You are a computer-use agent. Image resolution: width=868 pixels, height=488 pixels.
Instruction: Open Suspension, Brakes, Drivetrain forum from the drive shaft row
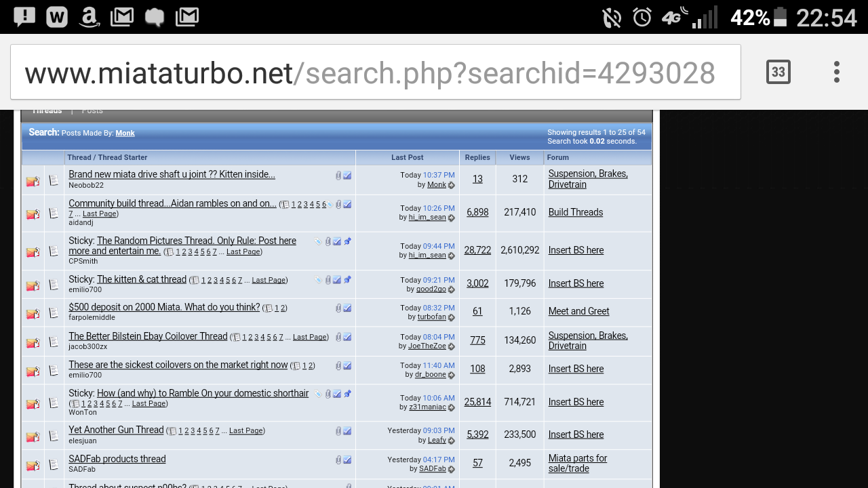(588, 179)
